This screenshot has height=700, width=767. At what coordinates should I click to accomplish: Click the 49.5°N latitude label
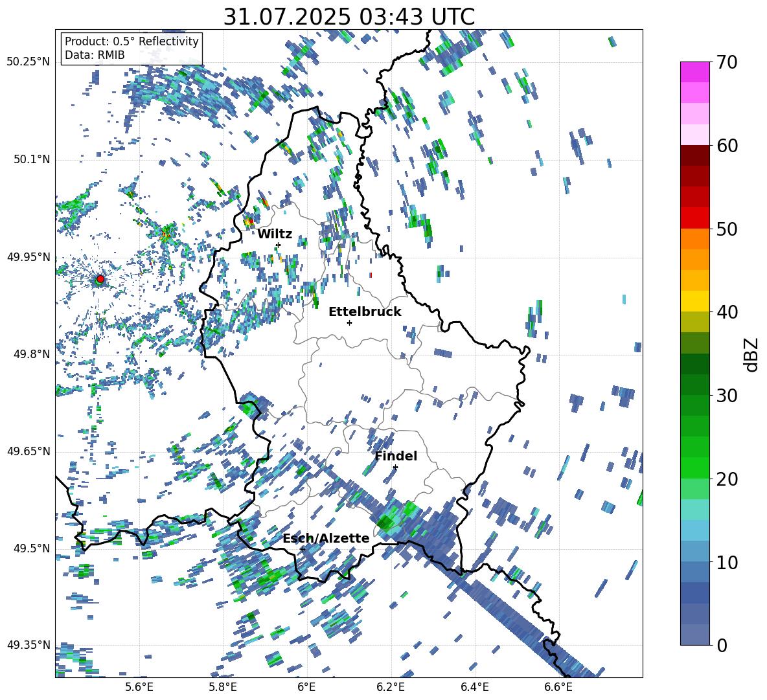click(32, 548)
